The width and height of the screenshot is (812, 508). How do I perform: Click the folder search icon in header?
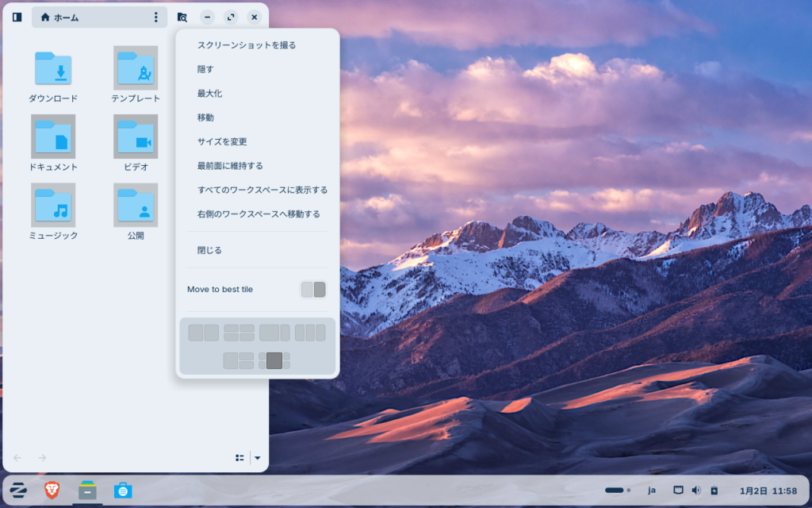(182, 17)
